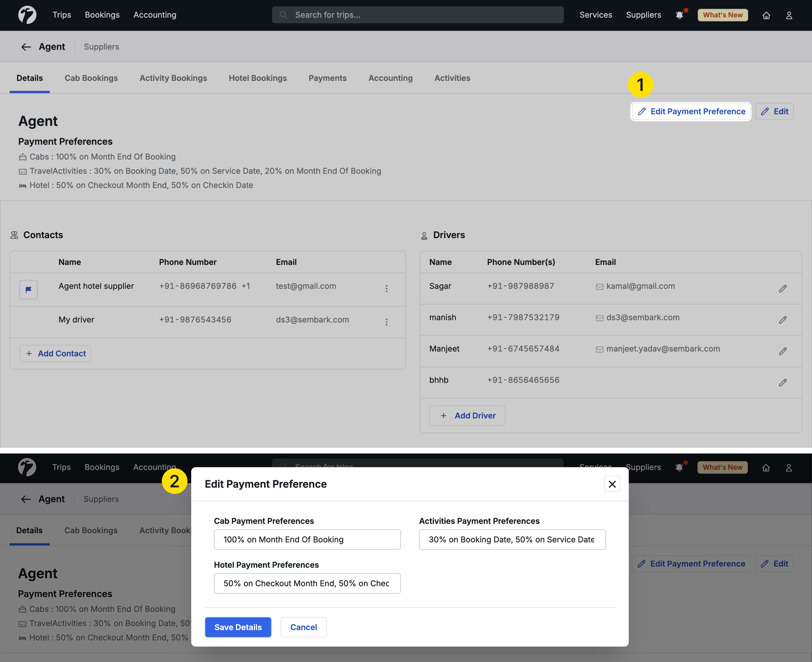Click the sembark logo in top navbar
This screenshot has width=812, height=662.
pos(28,15)
